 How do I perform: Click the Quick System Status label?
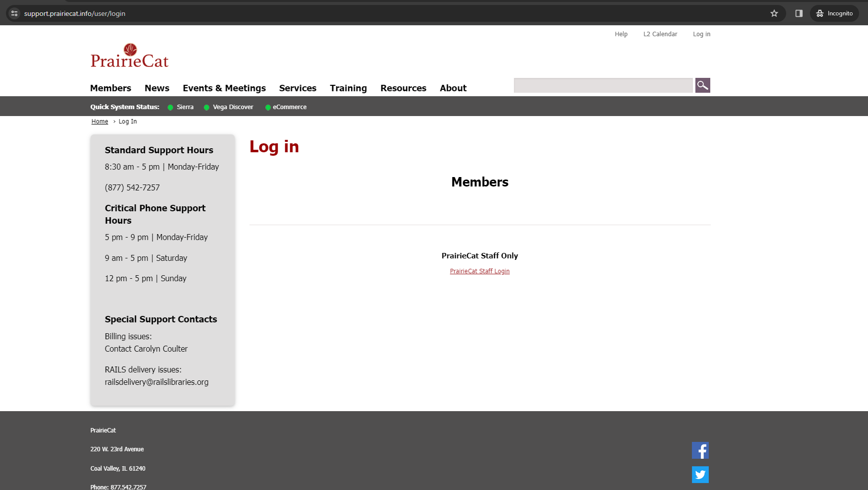pyautogui.click(x=125, y=107)
